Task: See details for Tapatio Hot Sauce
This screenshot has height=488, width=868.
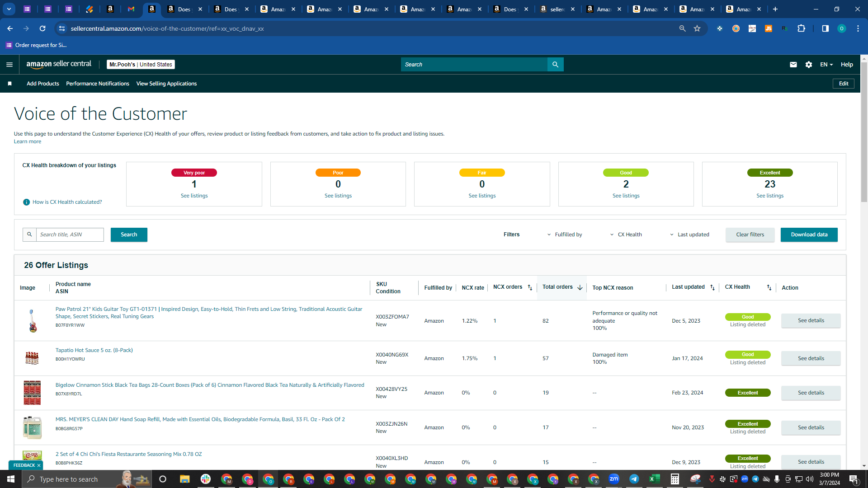Action: (811, 358)
